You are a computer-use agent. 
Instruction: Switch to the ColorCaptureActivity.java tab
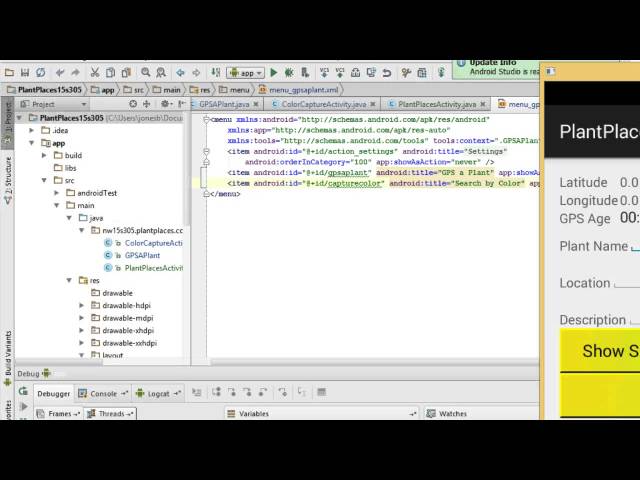(324, 104)
